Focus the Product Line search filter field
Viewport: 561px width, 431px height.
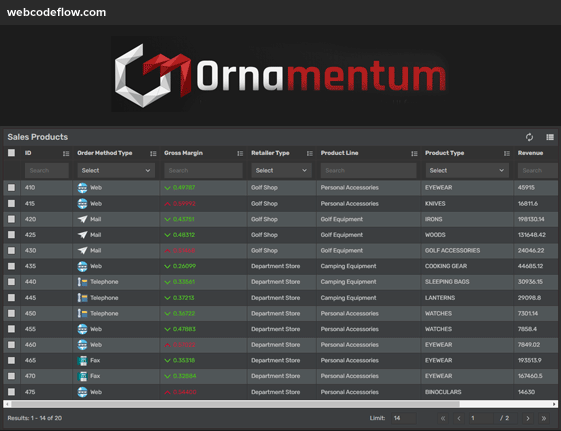point(369,171)
